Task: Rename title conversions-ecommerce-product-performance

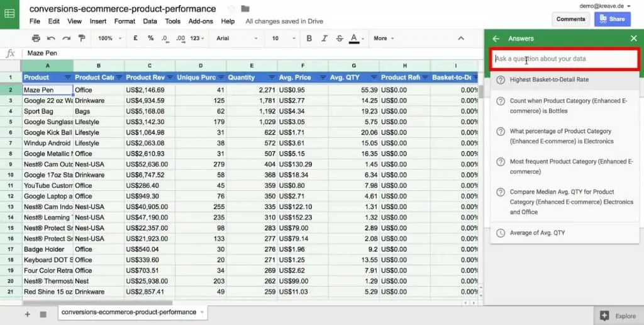Action: [x=123, y=9]
